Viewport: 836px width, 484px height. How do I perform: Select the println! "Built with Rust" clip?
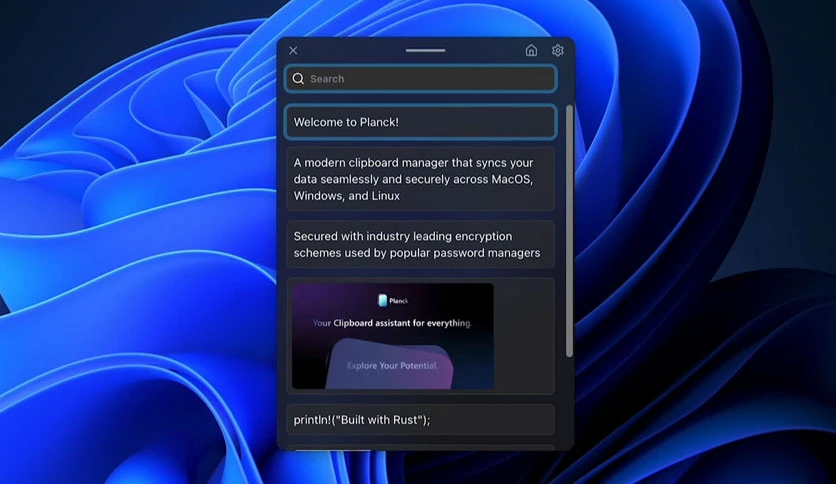point(421,420)
